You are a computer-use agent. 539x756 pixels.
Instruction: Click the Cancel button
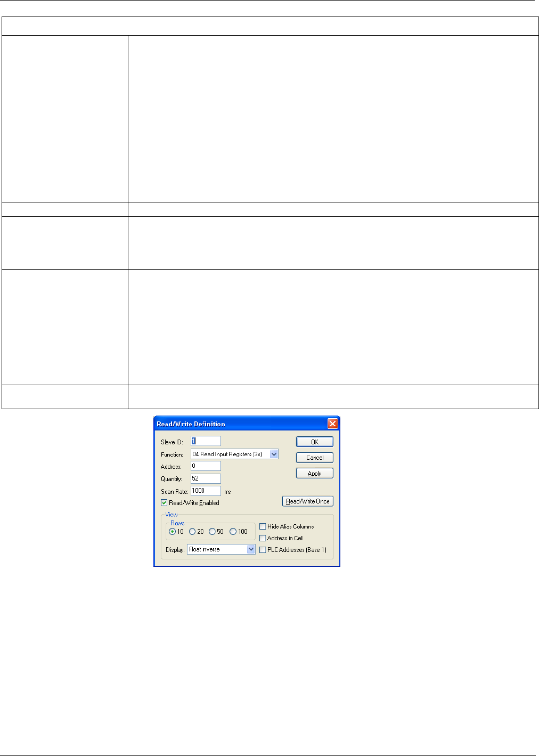pyautogui.click(x=315, y=457)
